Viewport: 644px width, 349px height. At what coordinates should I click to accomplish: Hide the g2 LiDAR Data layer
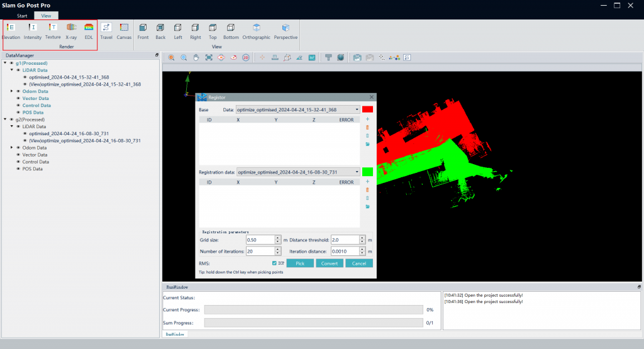[18, 126]
